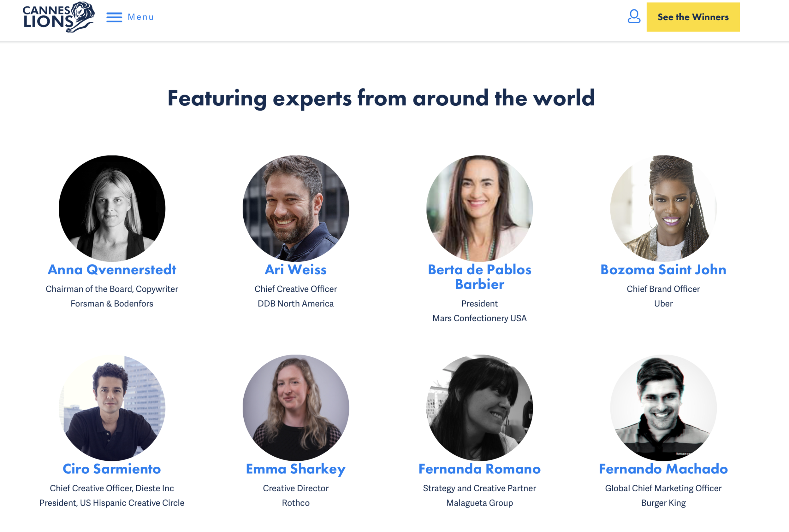Open Bozoma Saint John's portrait photo
This screenshot has height=532, width=789.
(x=663, y=208)
